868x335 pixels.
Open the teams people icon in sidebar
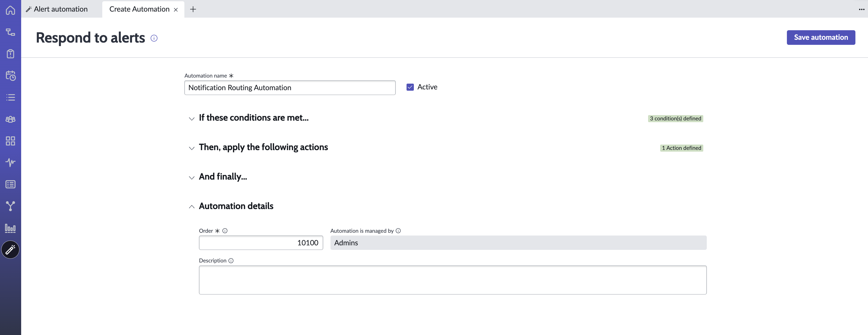coord(10,119)
